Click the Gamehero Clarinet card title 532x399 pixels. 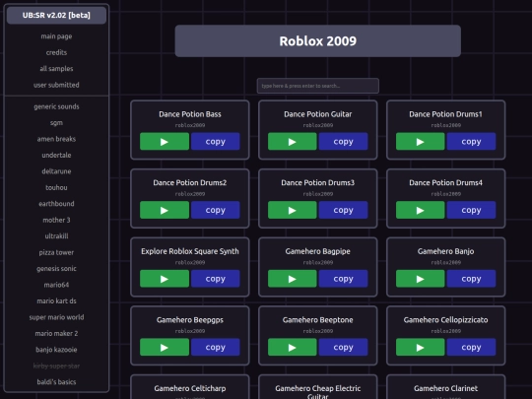click(x=446, y=388)
